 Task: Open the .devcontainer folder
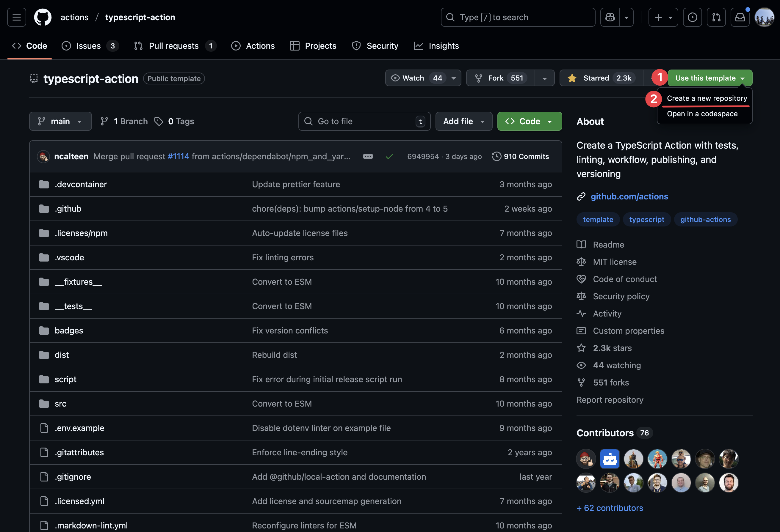pos(81,184)
